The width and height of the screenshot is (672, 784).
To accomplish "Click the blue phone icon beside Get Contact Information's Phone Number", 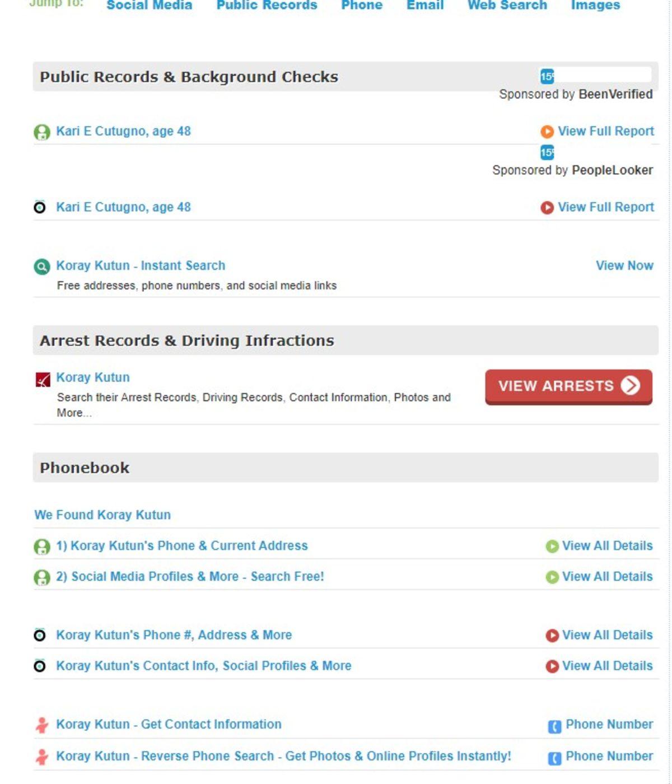I will 554,727.
